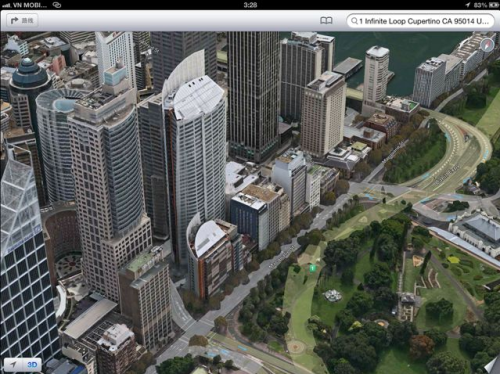The height and width of the screenshot is (374, 500).
Task: Click the magnifier icon in the search box
Action: pos(354,21)
